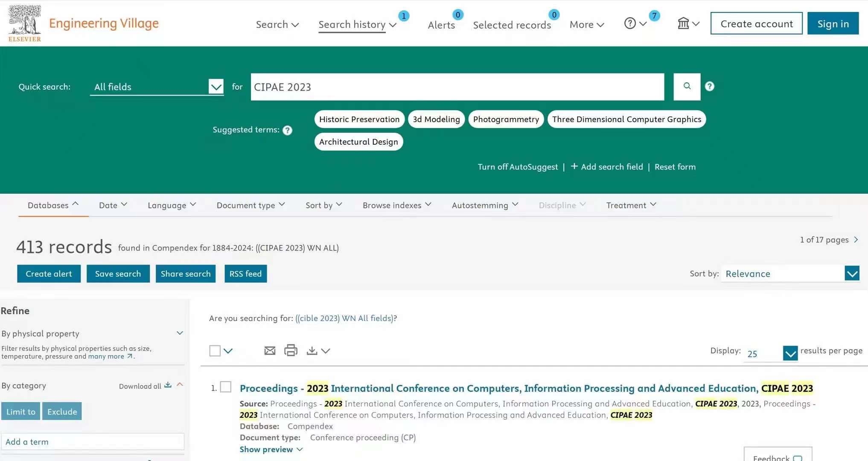Tick the select-all results checkbox

click(x=215, y=351)
